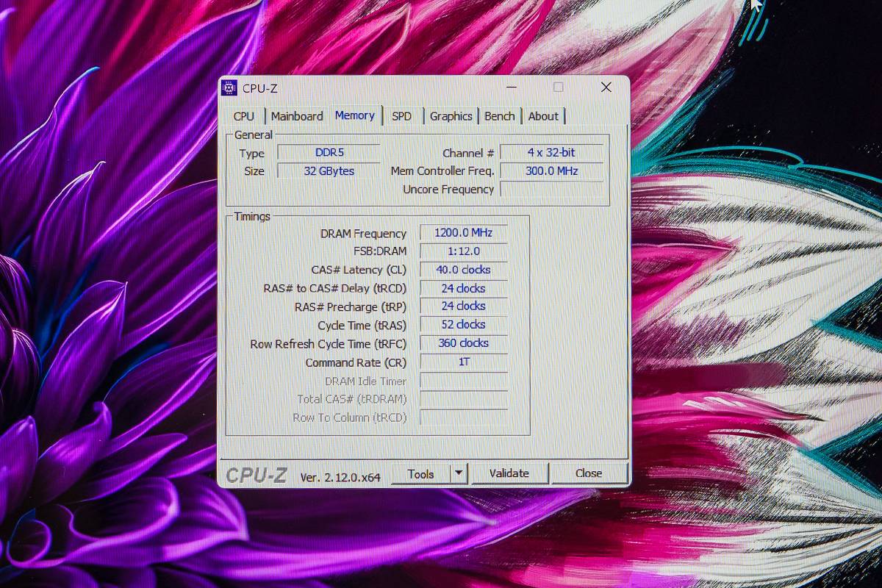Open the Graphics tab

[451, 116]
